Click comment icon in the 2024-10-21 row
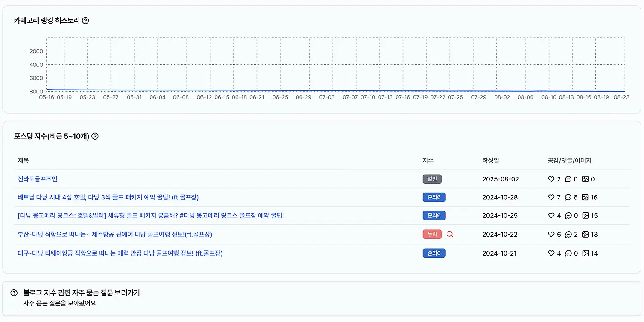 coord(568,253)
